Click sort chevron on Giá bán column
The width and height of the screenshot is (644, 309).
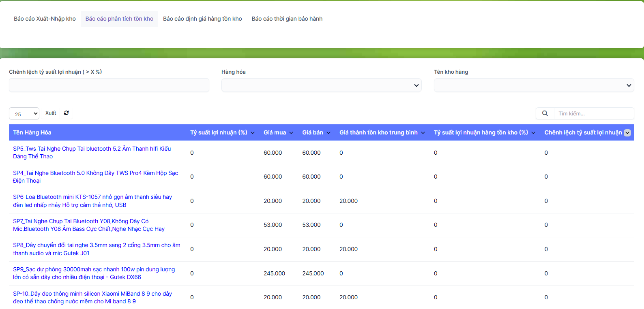point(328,133)
